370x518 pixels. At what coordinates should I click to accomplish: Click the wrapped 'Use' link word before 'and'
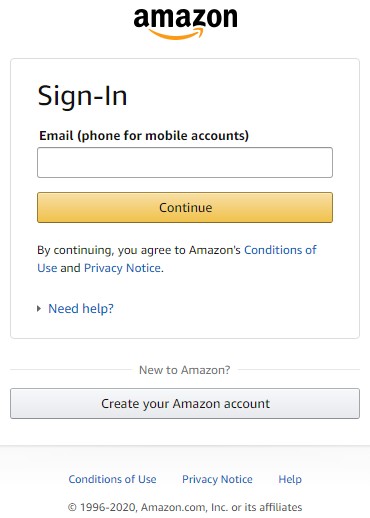tap(47, 268)
